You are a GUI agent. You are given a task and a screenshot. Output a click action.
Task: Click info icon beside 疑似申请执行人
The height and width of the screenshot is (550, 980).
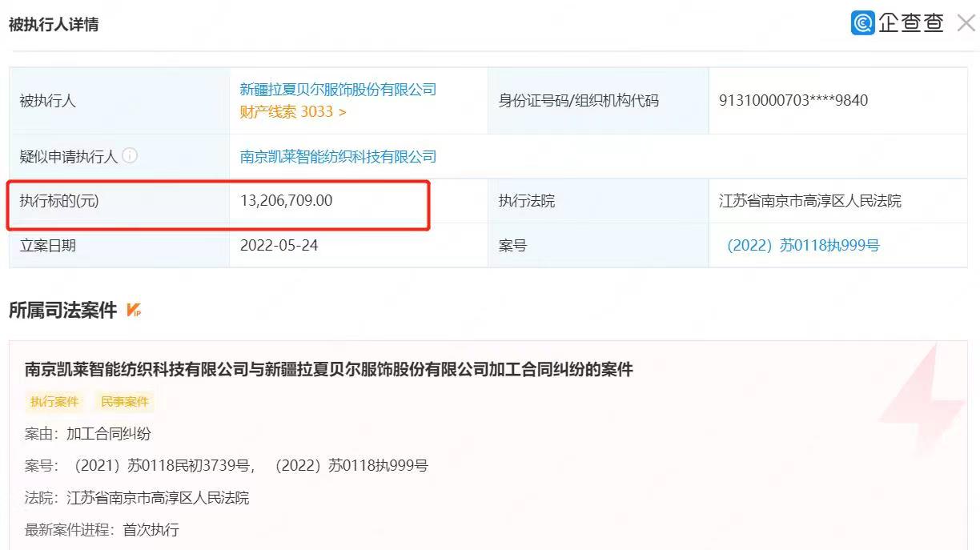tap(130, 156)
